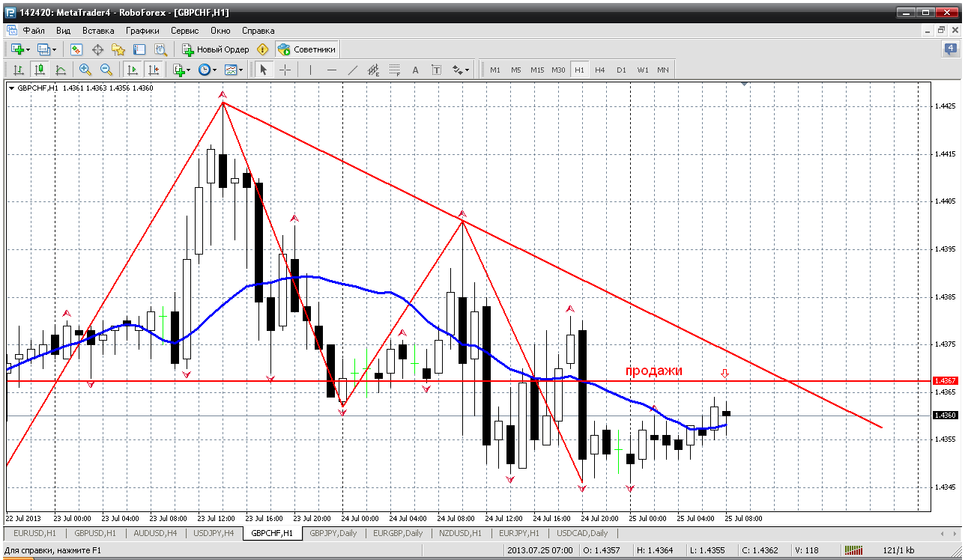The height and width of the screenshot is (560, 965).
Task: Draw a vertical line tool
Action: click(310, 70)
